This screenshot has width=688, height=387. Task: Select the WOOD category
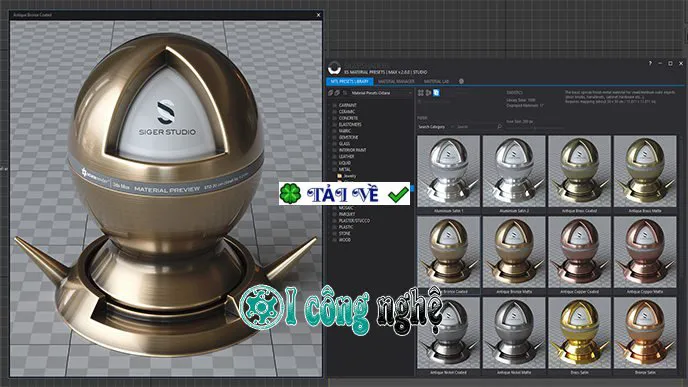click(x=345, y=240)
